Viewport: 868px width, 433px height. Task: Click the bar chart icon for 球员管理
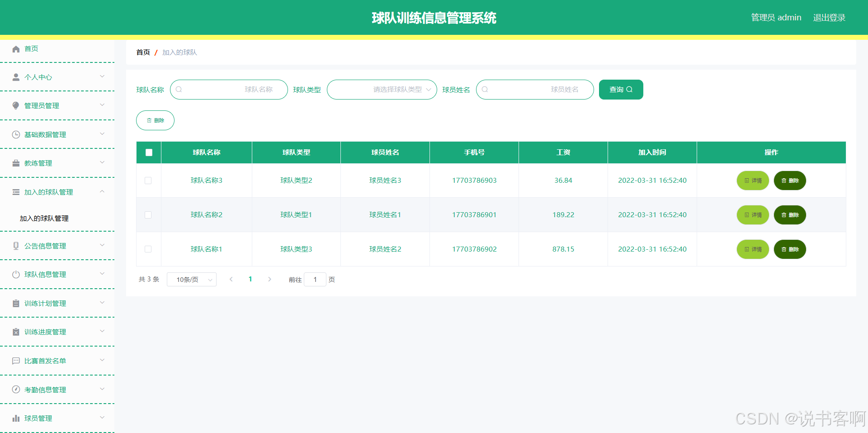coord(16,418)
